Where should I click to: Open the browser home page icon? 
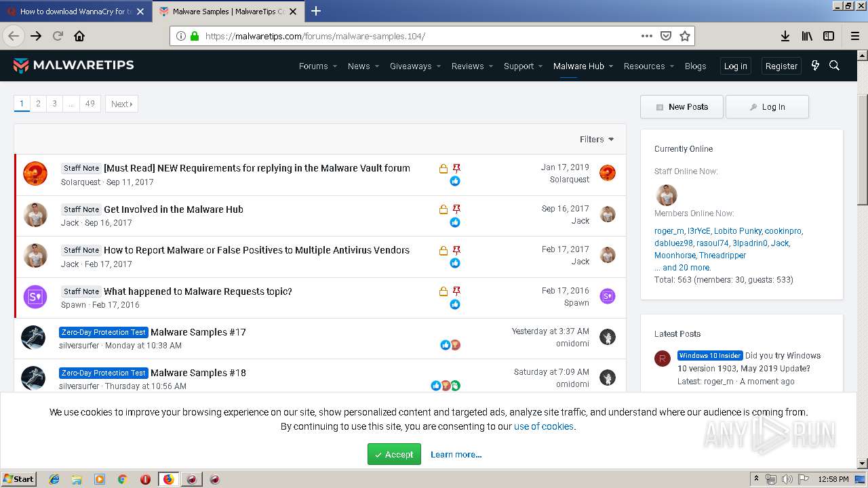click(x=79, y=36)
